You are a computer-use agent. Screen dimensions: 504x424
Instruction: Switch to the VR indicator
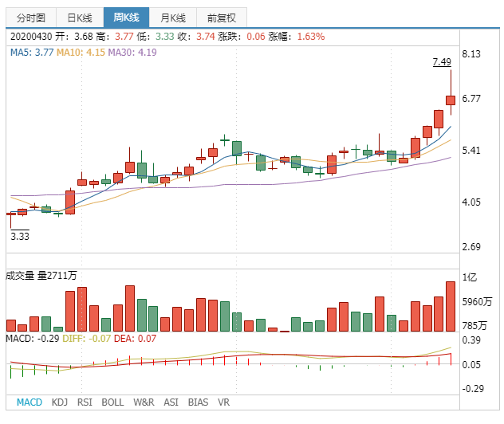pos(223,402)
